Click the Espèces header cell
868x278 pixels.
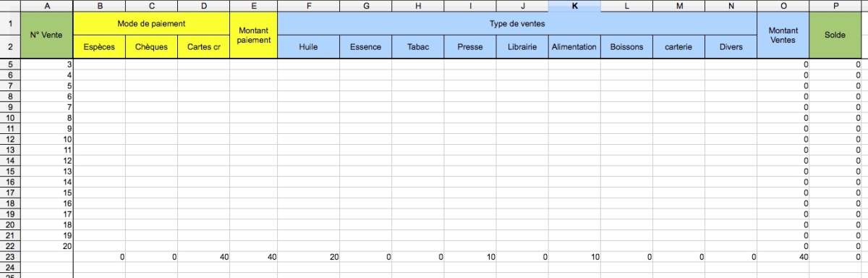[x=100, y=47]
